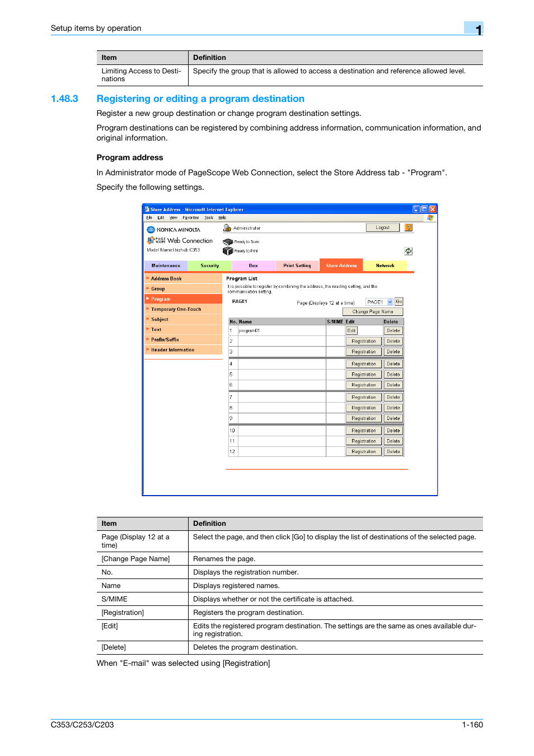Click the Windows flag icon in menu bar
Image resolution: width=534 pixels, height=756 pixels.
click(430, 218)
